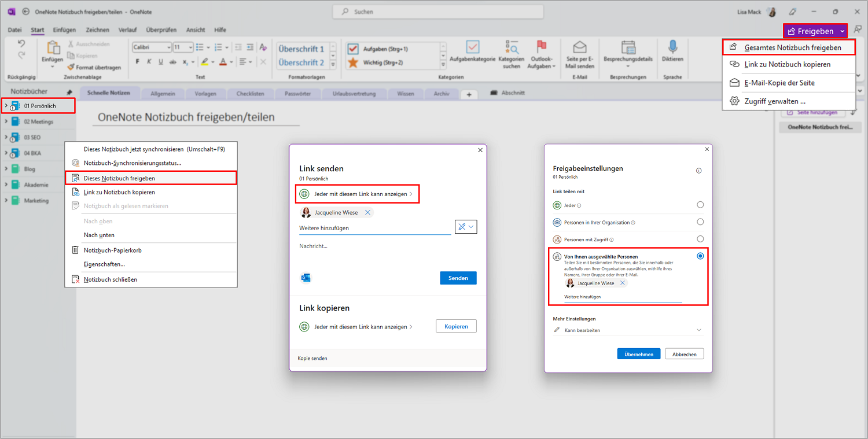Open the font color picker

(x=231, y=62)
